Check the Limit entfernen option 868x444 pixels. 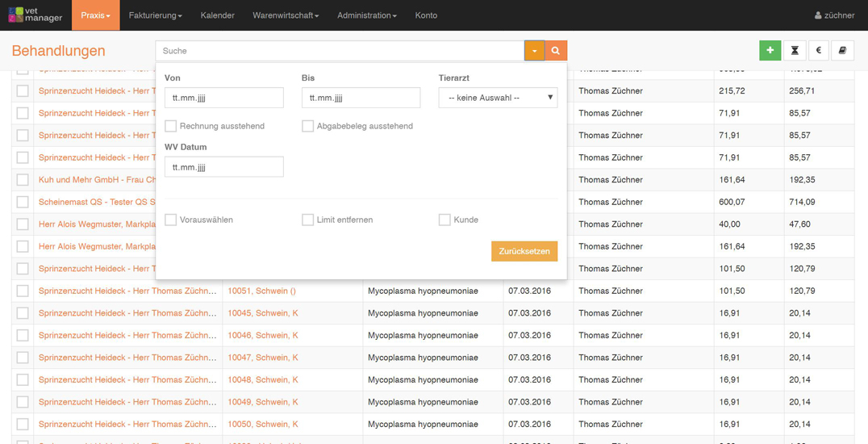[307, 220]
